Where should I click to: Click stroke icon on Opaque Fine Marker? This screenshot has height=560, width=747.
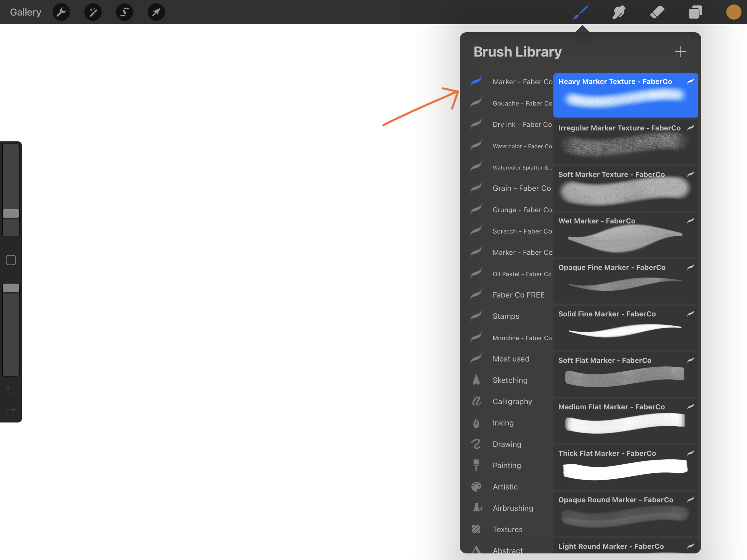click(691, 267)
